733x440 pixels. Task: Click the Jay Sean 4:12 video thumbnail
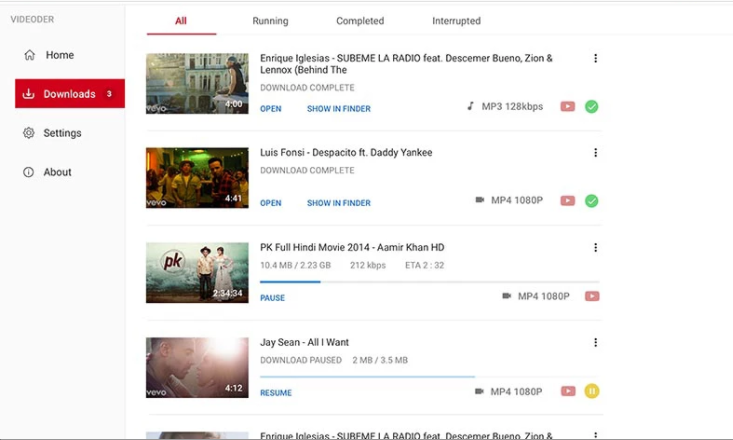[x=197, y=368]
